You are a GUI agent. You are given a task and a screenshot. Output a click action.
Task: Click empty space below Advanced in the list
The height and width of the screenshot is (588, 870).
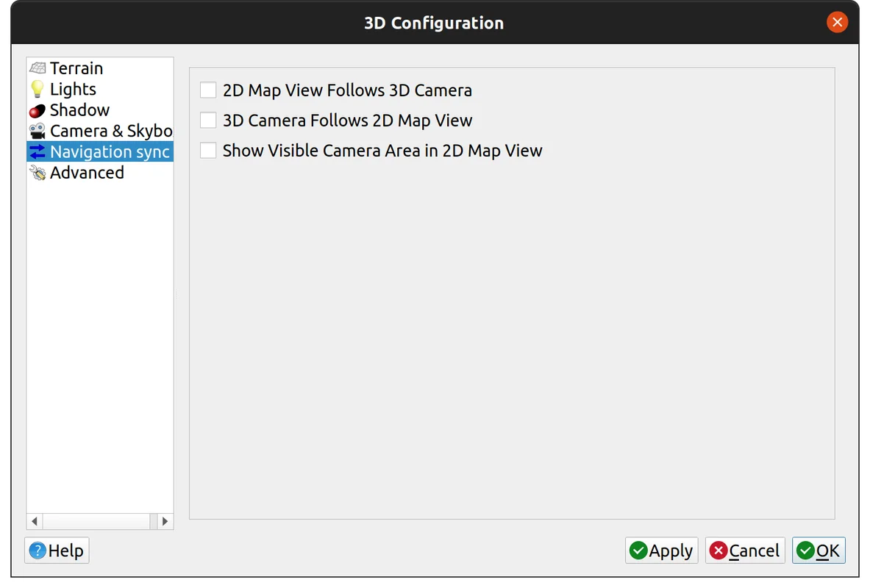99,331
